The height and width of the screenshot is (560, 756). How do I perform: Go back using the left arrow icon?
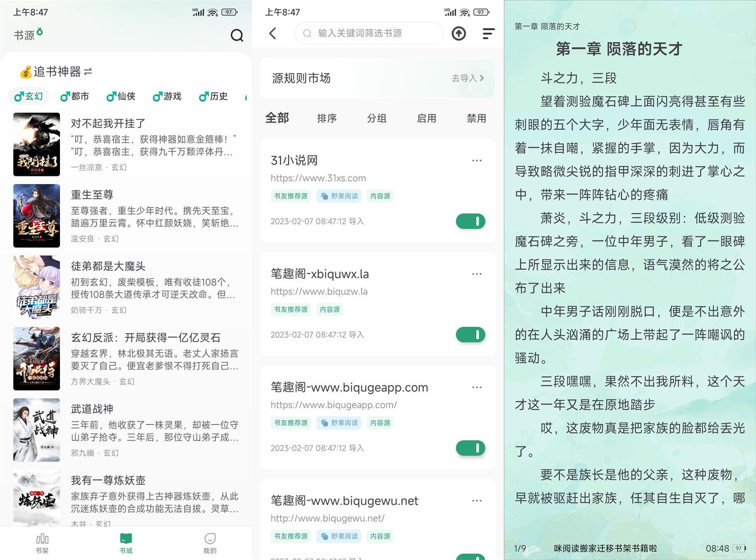click(x=273, y=34)
